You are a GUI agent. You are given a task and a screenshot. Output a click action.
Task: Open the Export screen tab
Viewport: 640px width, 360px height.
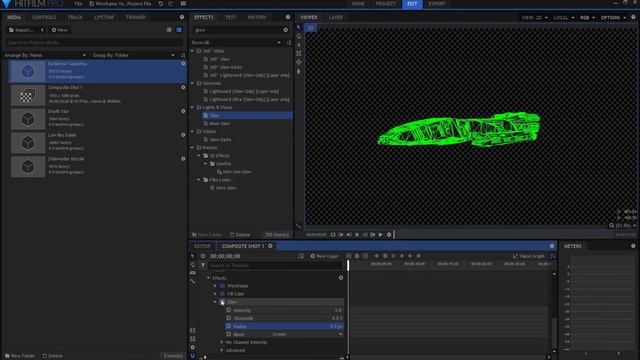(x=437, y=4)
